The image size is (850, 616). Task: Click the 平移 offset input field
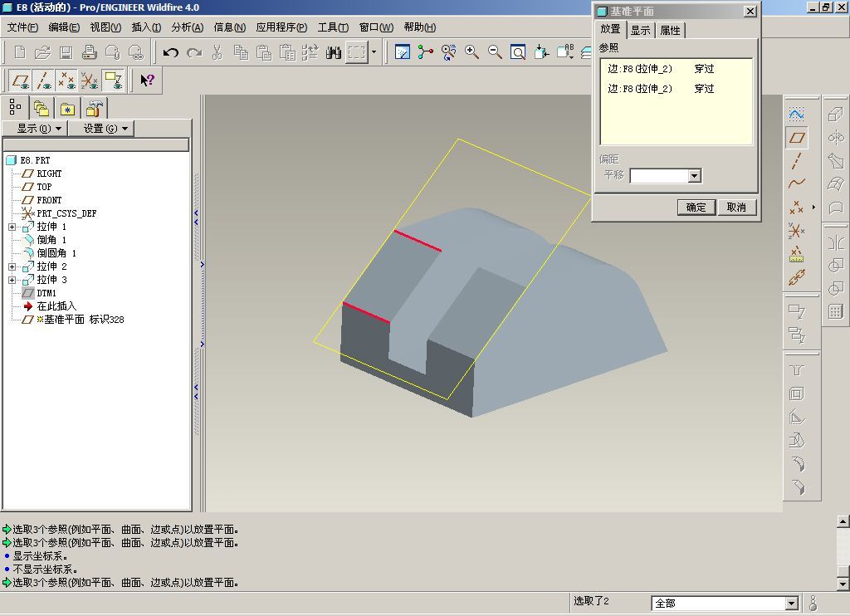[x=660, y=176]
